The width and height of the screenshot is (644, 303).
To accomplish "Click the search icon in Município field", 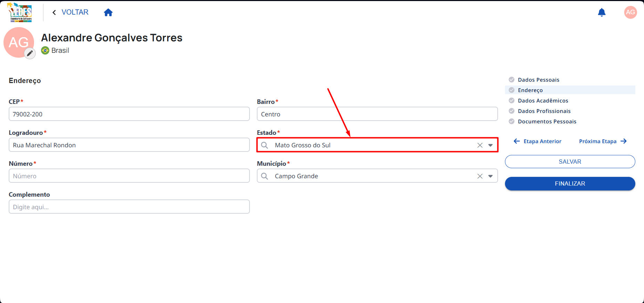I will tap(264, 176).
